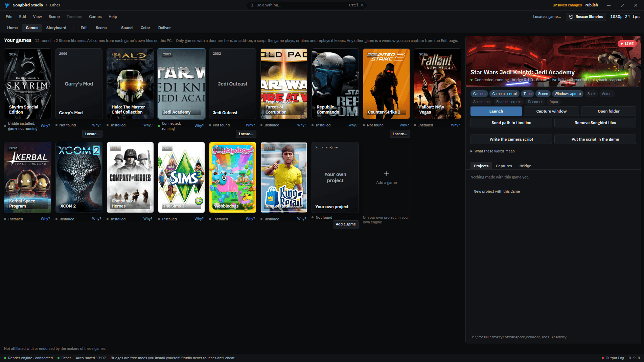Click Publish in the title bar
The image size is (644, 362).
(591, 5)
